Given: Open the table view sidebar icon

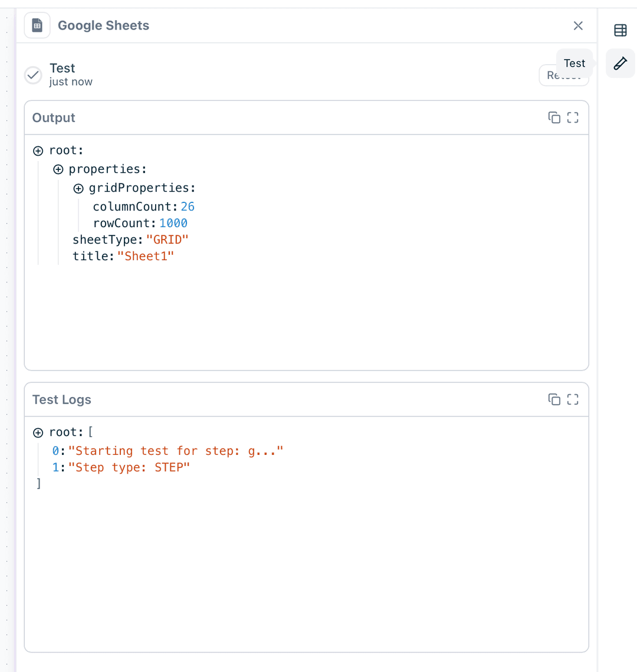Looking at the screenshot, I should pos(620,30).
